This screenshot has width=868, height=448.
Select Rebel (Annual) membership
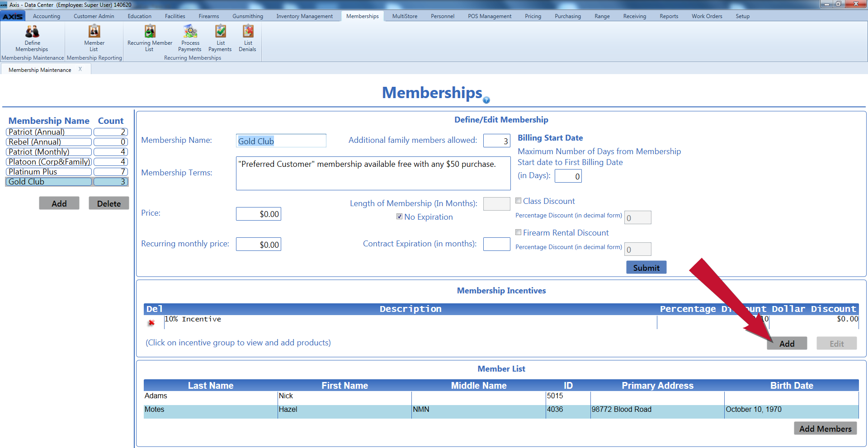coord(49,142)
